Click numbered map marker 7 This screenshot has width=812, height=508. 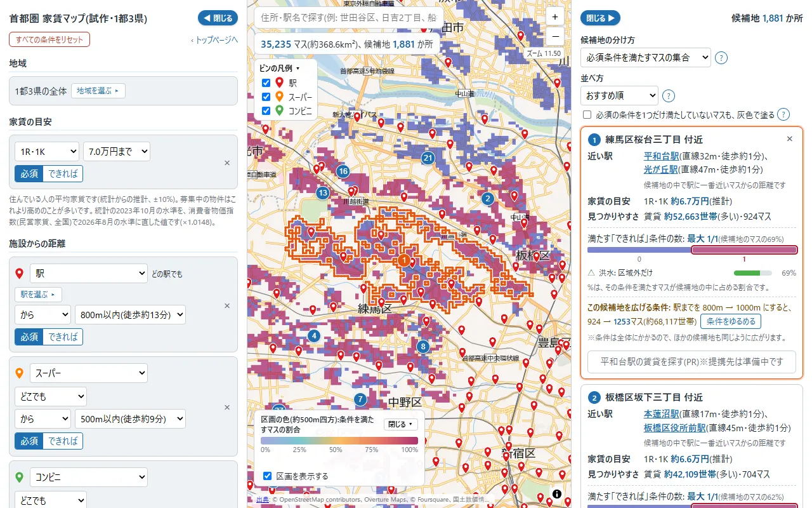pyautogui.click(x=360, y=399)
